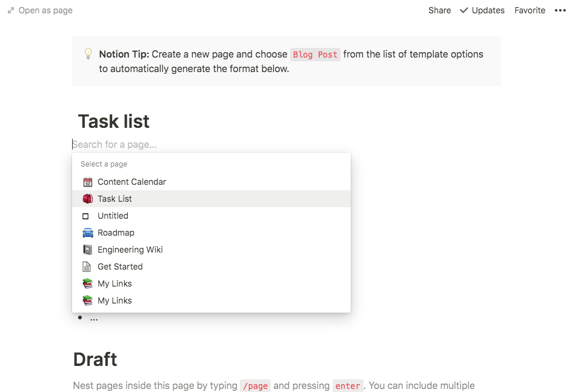The height and width of the screenshot is (392, 567).
Task: Click the Blog Post code label
Action: coord(315,55)
